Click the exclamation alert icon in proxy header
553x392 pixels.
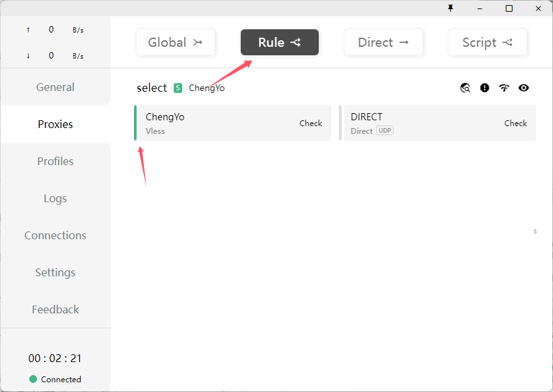tap(485, 88)
